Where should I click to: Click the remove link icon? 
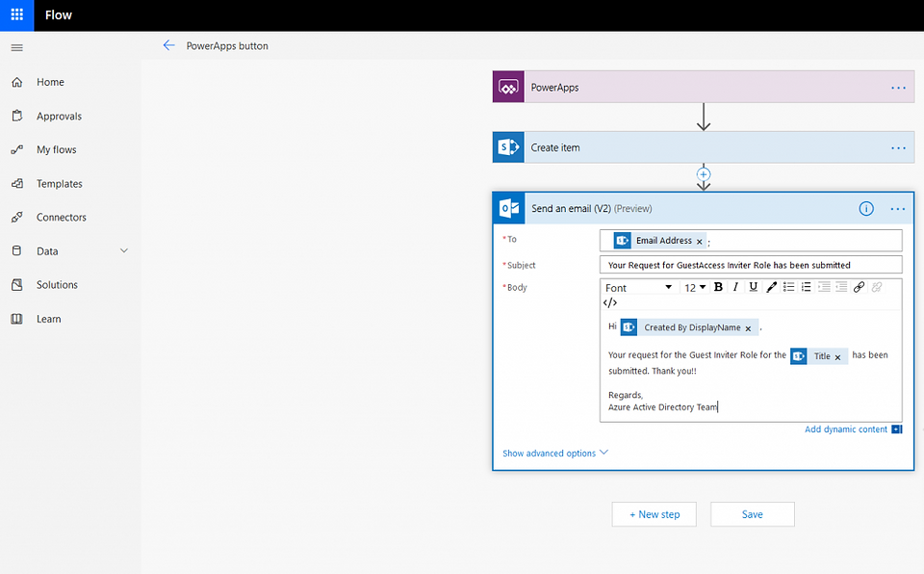(x=876, y=287)
